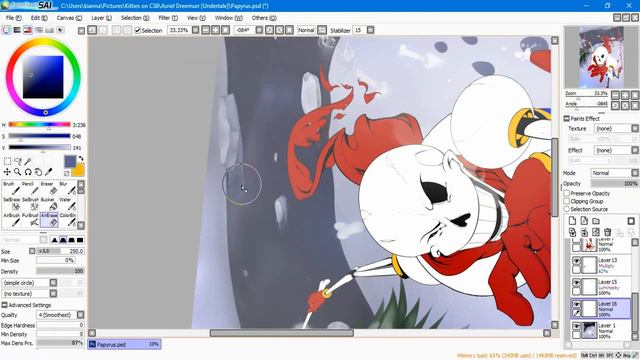
Task: Collapse the Advanced Settings section
Action: coord(4,305)
